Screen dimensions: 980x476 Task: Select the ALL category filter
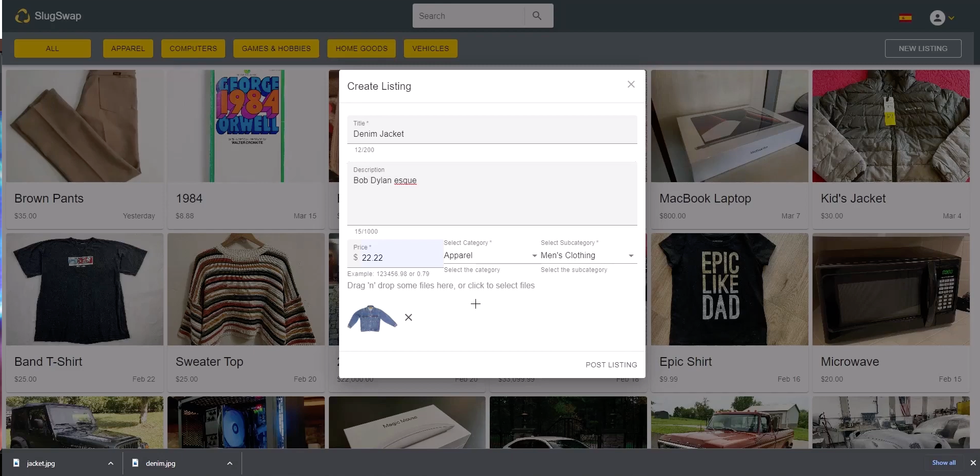(x=53, y=48)
